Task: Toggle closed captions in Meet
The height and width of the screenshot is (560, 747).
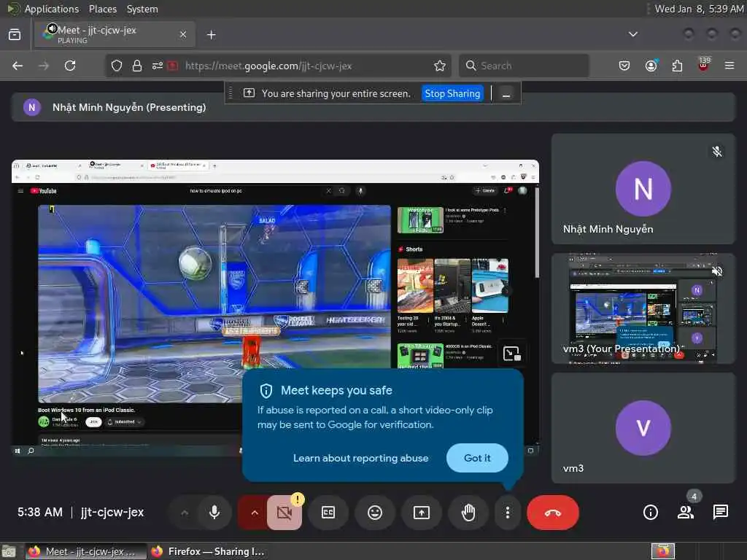Action: 328,513
